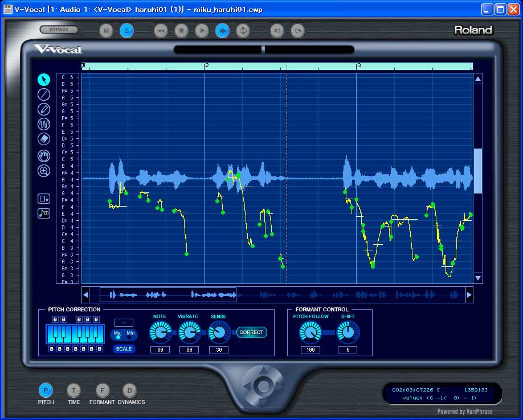Select the Maj scale radio button
This screenshot has width=523, height=420.
pos(117,337)
